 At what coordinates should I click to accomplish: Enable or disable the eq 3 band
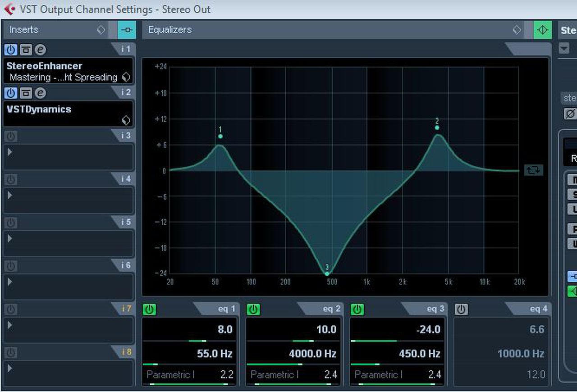[x=357, y=309]
